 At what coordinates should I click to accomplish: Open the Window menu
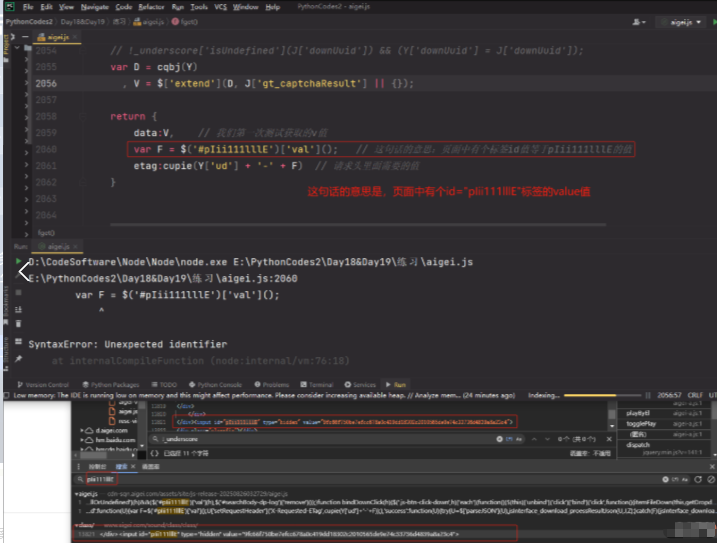[x=246, y=7]
